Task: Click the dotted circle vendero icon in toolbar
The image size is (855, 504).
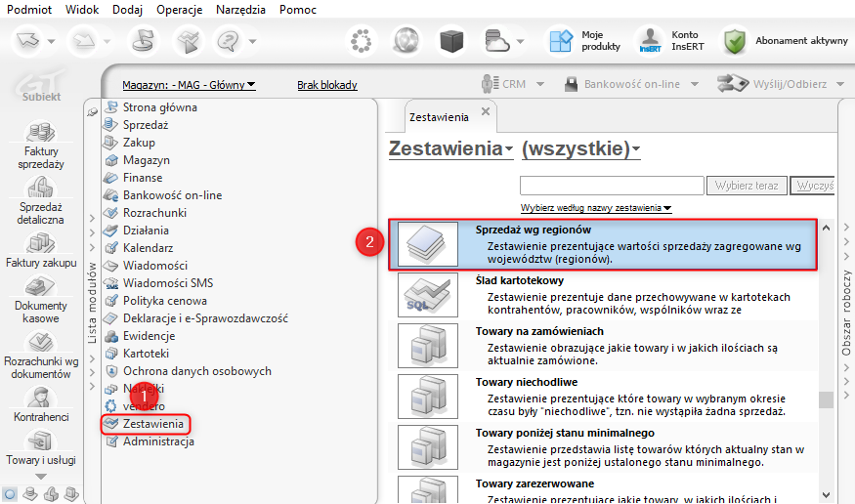Action: click(x=361, y=41)
